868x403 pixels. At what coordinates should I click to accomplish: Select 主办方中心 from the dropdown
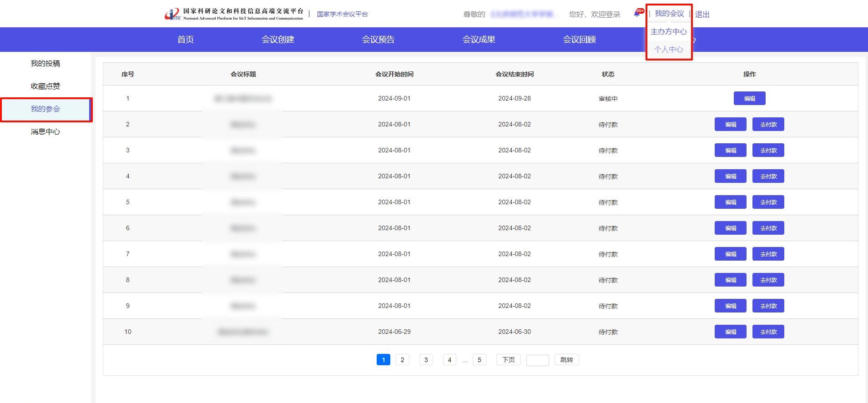[x=669, y=31]
